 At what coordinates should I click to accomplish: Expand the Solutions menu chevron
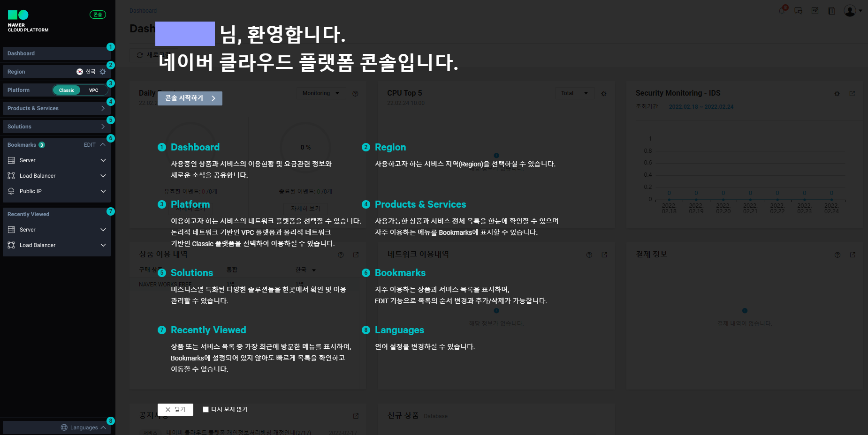pos(103,127)
